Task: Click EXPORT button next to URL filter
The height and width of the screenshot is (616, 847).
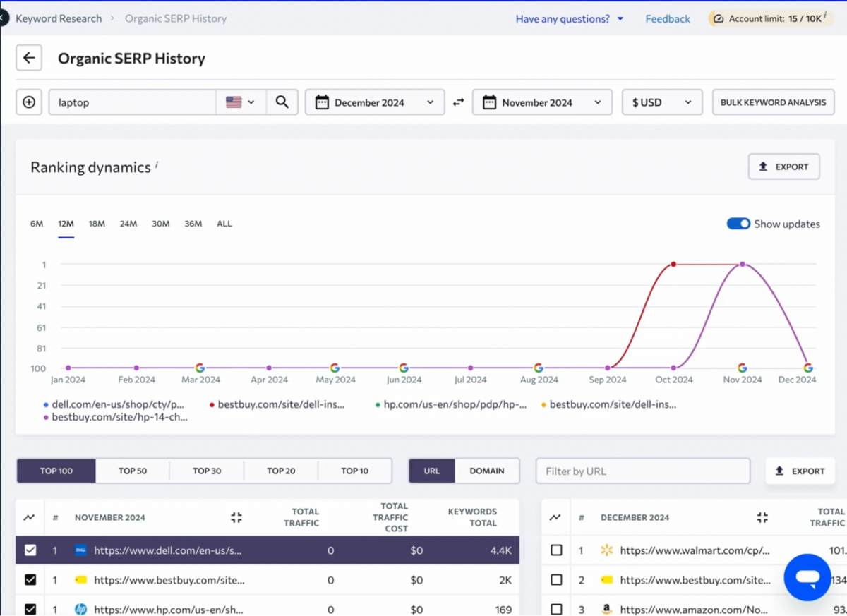Action: [800, 471]
